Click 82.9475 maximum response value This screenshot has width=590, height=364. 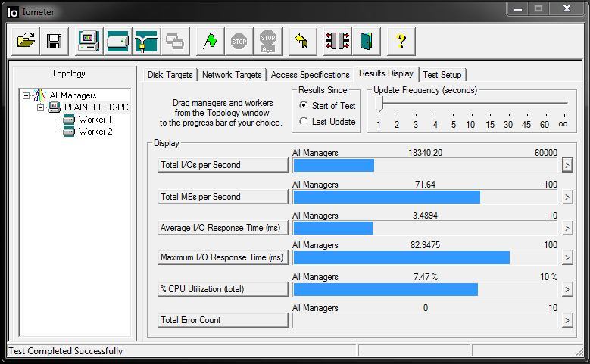pos(425,245)
